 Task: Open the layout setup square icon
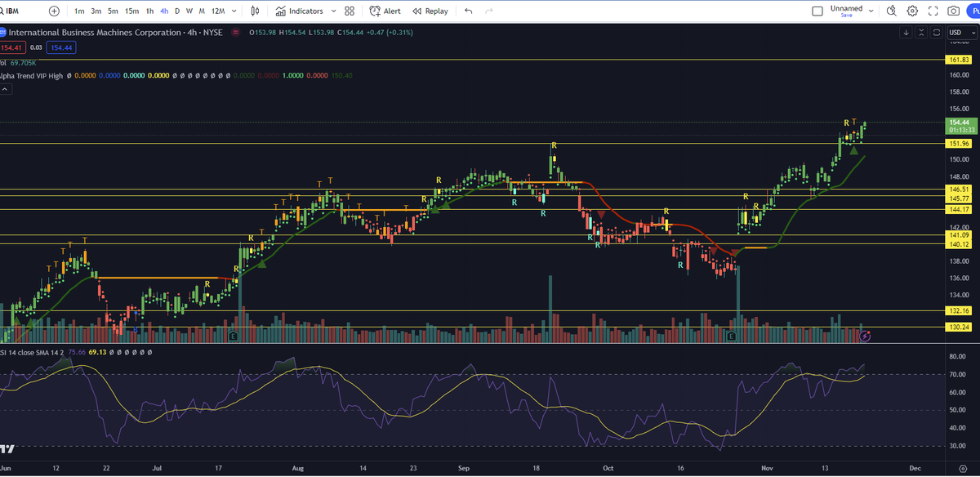click(x=817, y=11)
